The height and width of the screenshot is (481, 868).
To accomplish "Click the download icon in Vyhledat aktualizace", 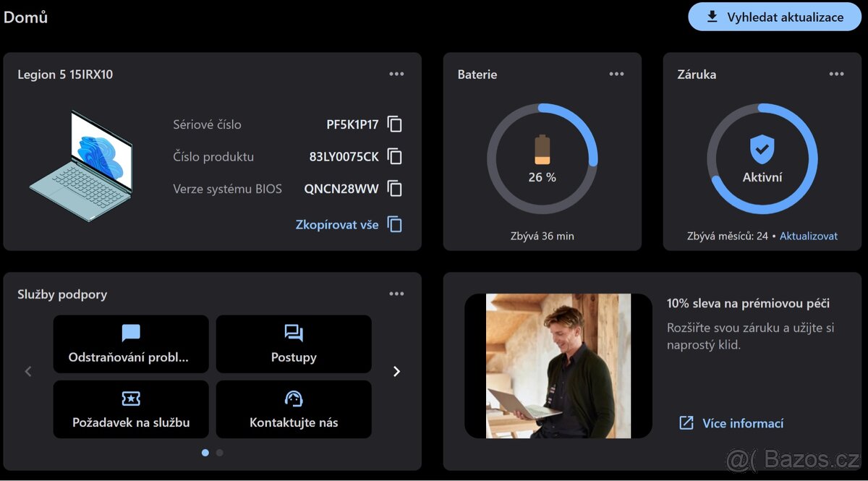I will [712, 17].
